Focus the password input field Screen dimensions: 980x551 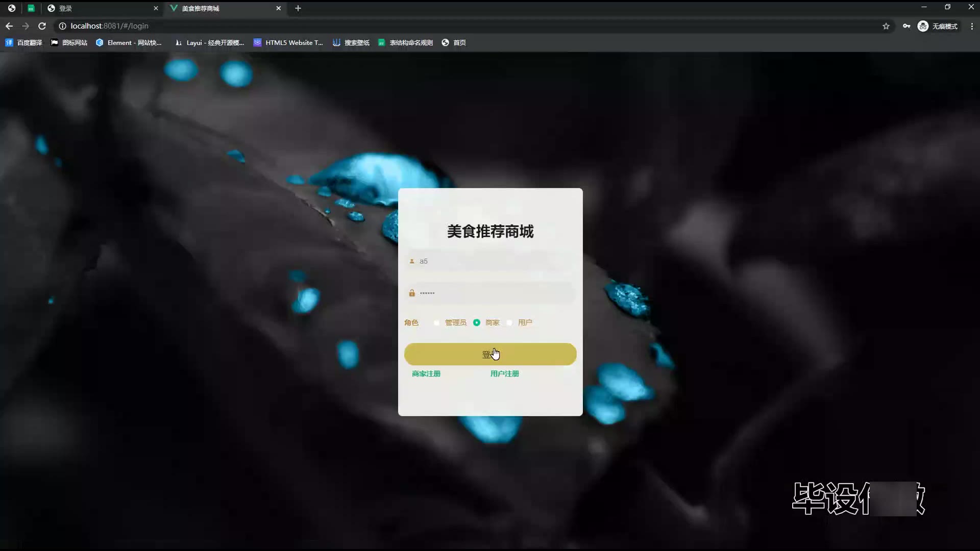coord(490,293)
